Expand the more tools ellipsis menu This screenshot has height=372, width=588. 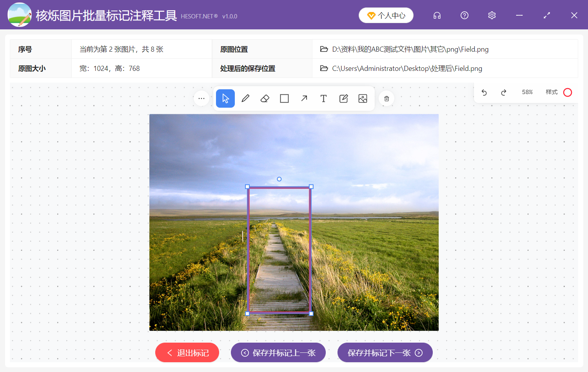(201, 98)
